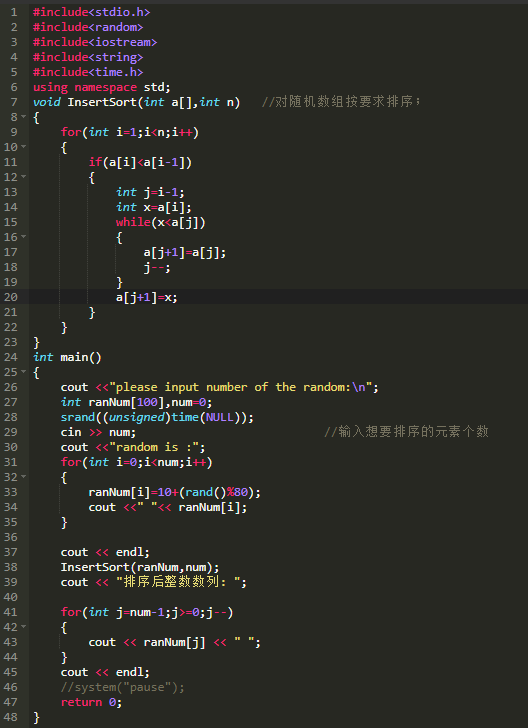Click on '#include<iostream>' text

(x=95, y=42)
